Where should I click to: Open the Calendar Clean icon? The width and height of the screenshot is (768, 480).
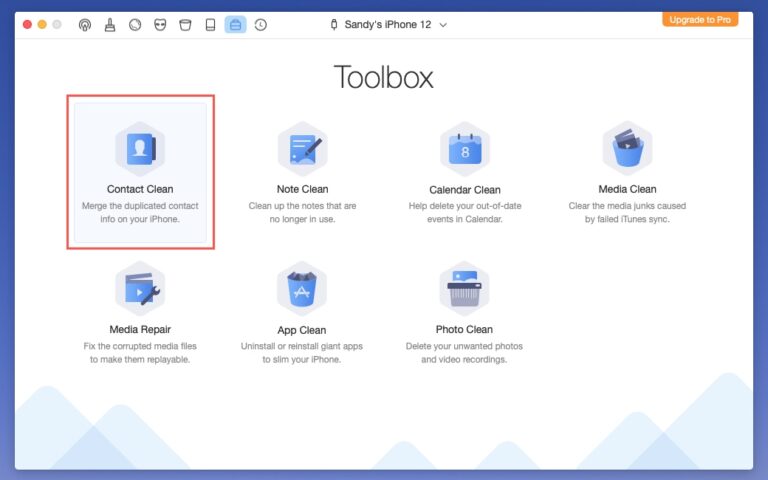pyautogui.click(x=464, y=149)
